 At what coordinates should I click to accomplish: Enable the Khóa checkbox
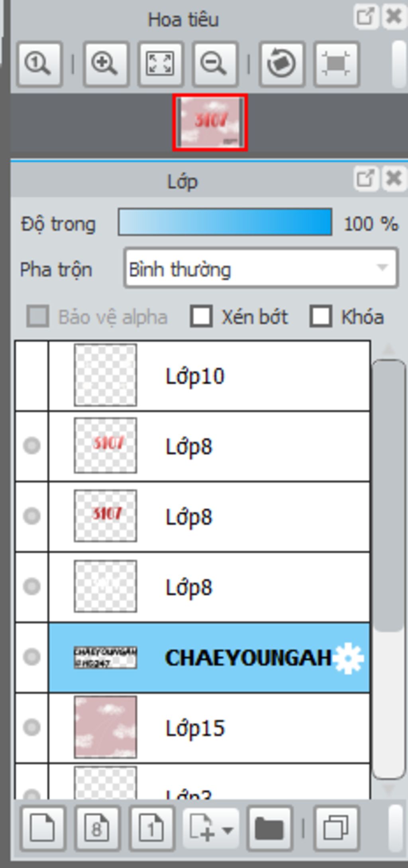coord(321,316)
